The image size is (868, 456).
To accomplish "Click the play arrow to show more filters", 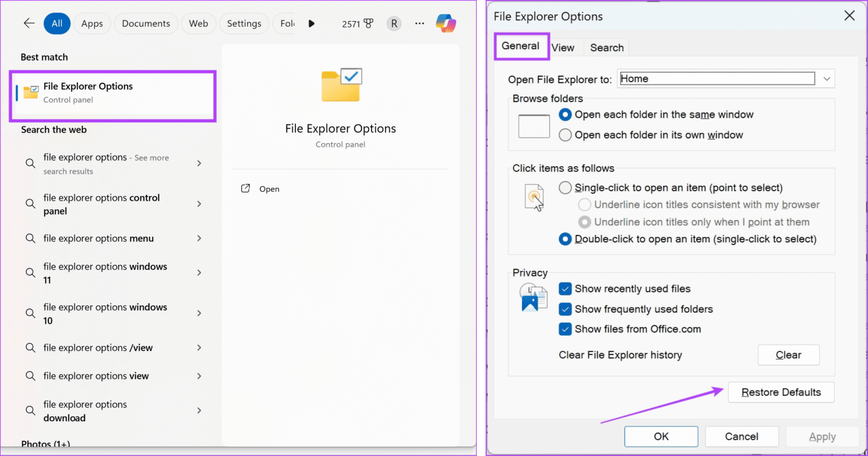I will coord(311,24).
